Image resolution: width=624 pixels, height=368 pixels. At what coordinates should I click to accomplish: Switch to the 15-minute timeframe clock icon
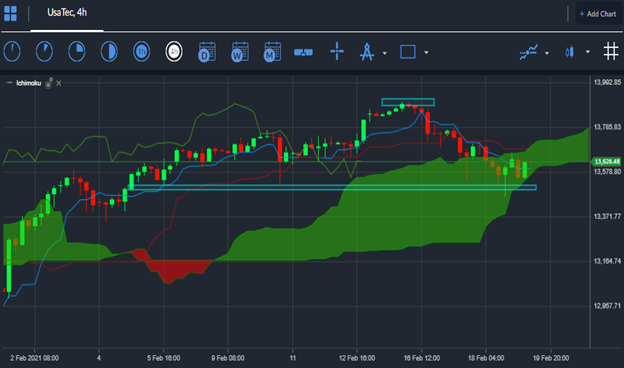click(76, 52)
